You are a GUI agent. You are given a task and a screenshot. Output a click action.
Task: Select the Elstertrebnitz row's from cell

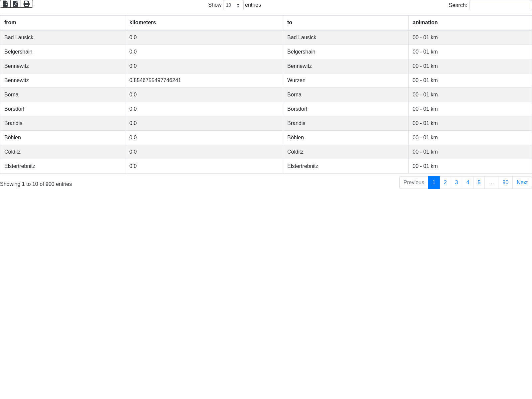20,166
